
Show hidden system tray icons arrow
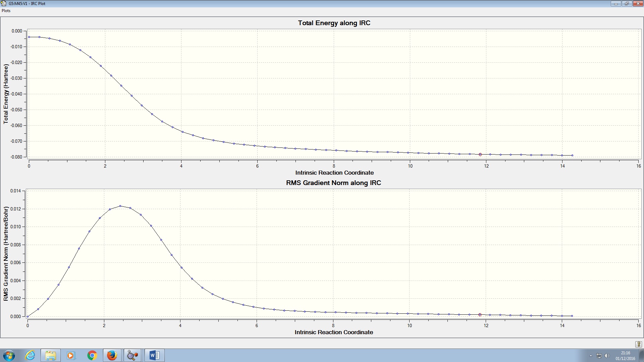[x=591, y=356]
